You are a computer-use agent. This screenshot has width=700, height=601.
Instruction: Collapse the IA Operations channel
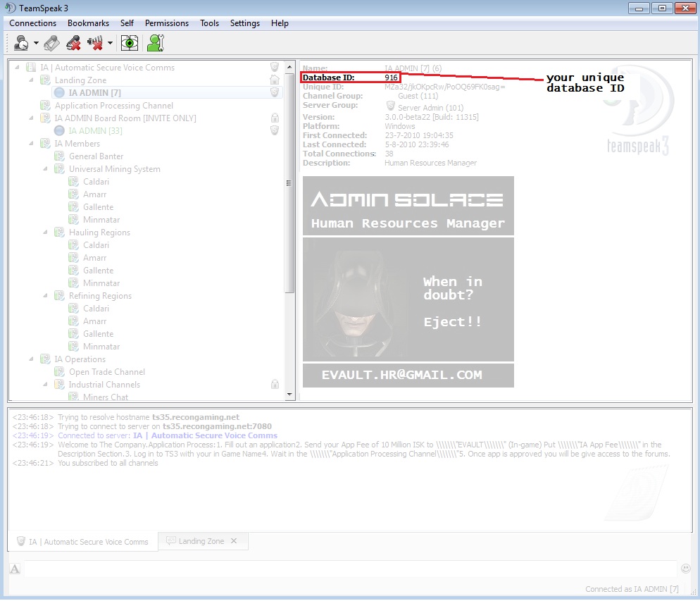point(31,359)
